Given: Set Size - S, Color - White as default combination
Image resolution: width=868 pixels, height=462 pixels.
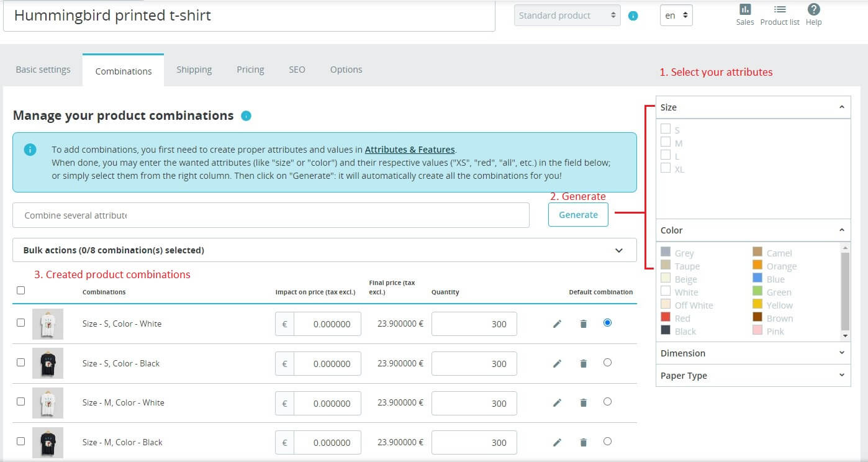Looking at the screenshot, I should click(607, 322).
